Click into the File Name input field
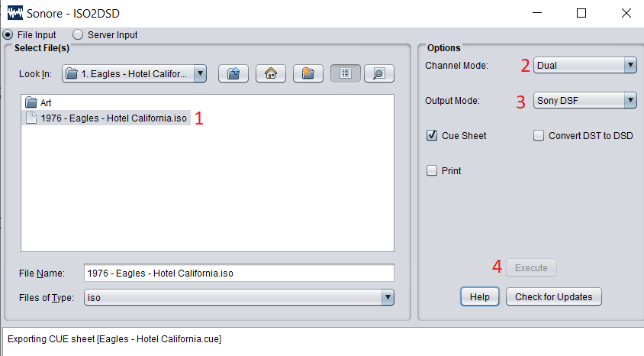644x356 pixels. (x=239, y=273)
